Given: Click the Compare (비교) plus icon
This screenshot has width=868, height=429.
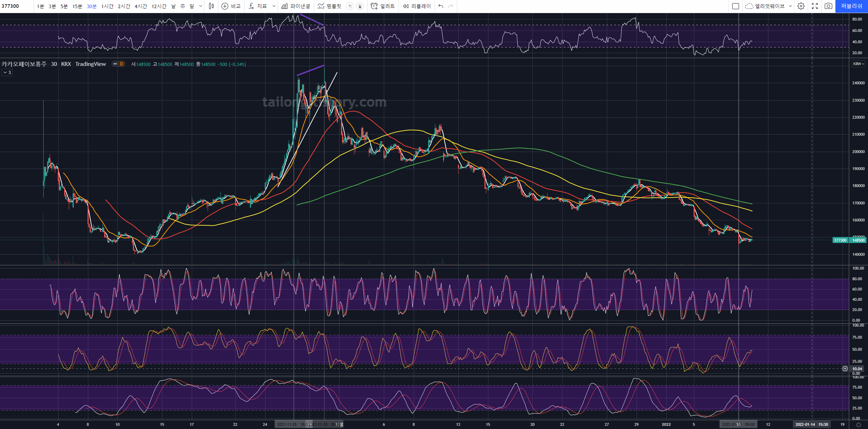Looking at the screenshot, I should tap(225, 6).
